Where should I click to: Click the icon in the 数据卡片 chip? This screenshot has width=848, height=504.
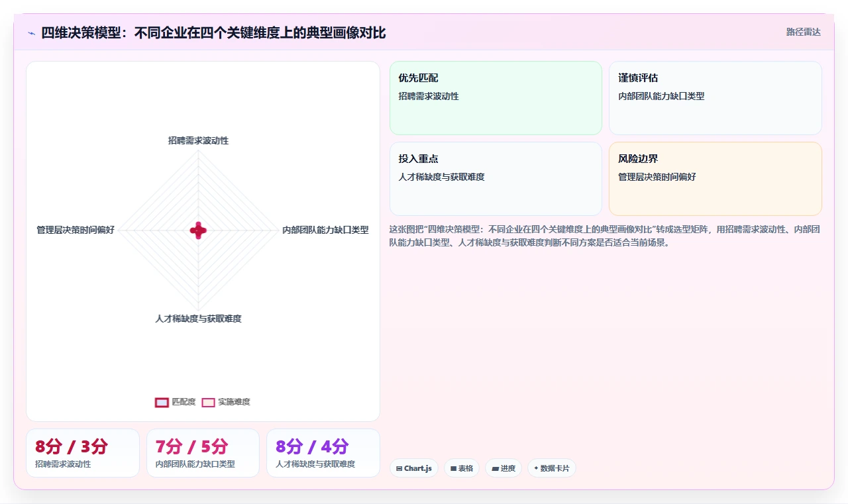(x=536, y=468)
